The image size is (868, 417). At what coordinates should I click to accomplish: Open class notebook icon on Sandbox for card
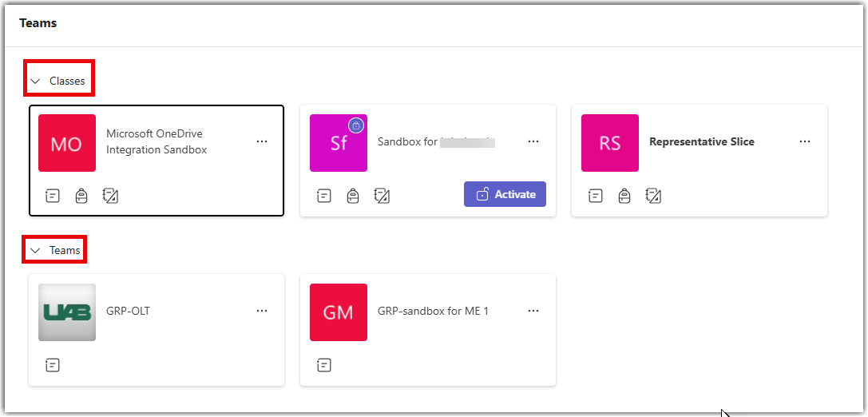tap(382, 196)
